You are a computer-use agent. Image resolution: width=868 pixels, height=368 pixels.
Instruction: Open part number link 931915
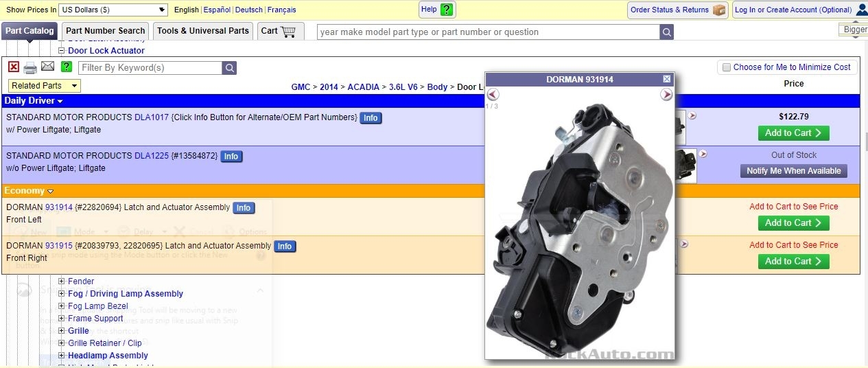coord(59,246)
